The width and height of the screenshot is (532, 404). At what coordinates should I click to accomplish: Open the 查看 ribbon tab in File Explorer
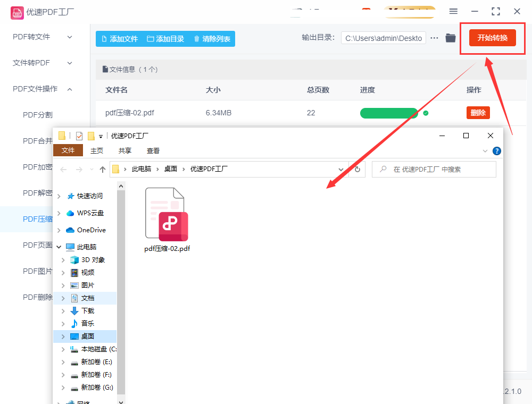[153, 151]
